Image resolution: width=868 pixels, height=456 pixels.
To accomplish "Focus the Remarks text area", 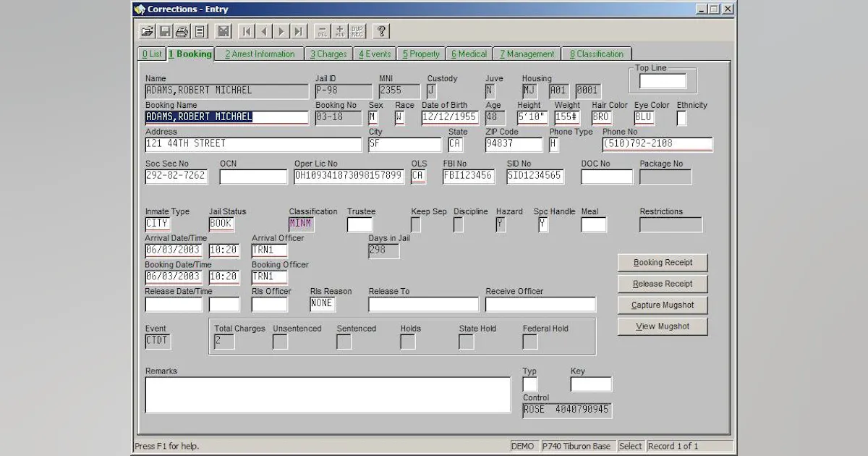I will [328, 395].
